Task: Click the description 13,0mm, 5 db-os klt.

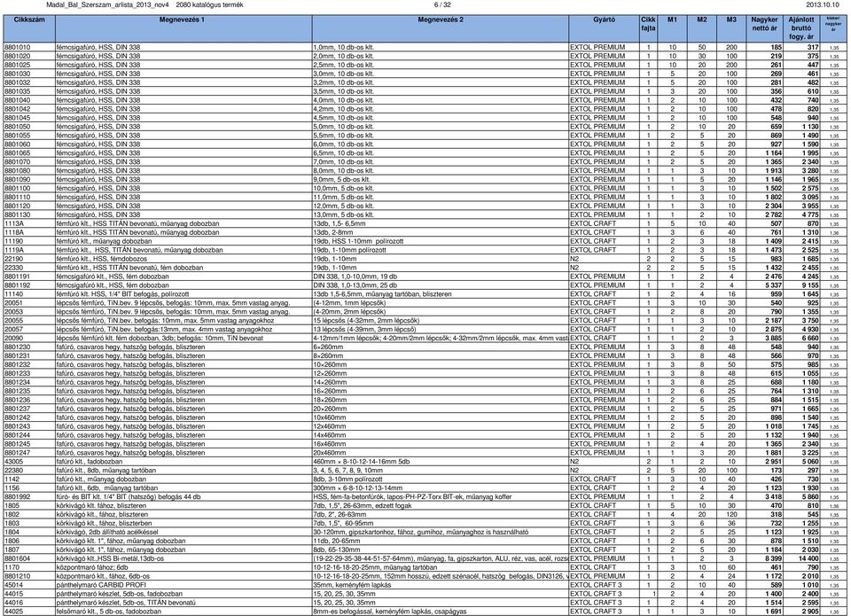Action: [x=344, y=214]
